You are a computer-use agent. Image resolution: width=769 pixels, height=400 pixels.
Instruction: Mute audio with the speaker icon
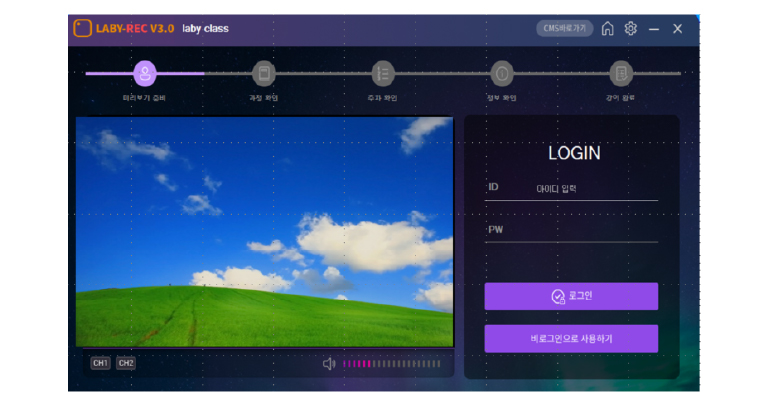coord(329,363)
